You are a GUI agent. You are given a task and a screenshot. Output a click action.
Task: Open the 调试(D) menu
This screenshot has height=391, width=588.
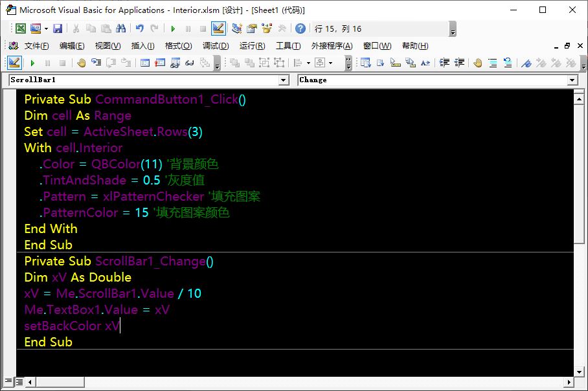tap(216, 46)
